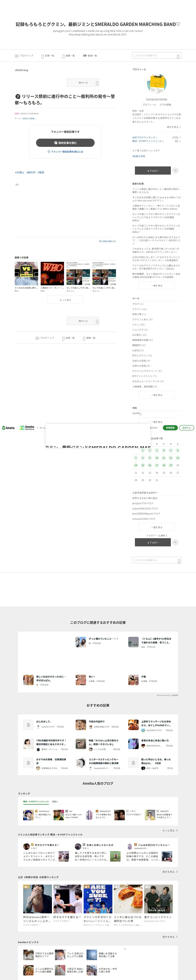Go to the 次ページ button below the image articles

pyautogui.click(x=83, y=321)
